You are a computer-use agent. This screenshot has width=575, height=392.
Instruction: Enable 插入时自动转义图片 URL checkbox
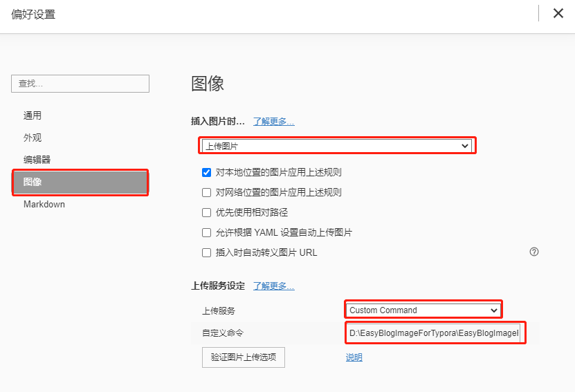[206, 253]
